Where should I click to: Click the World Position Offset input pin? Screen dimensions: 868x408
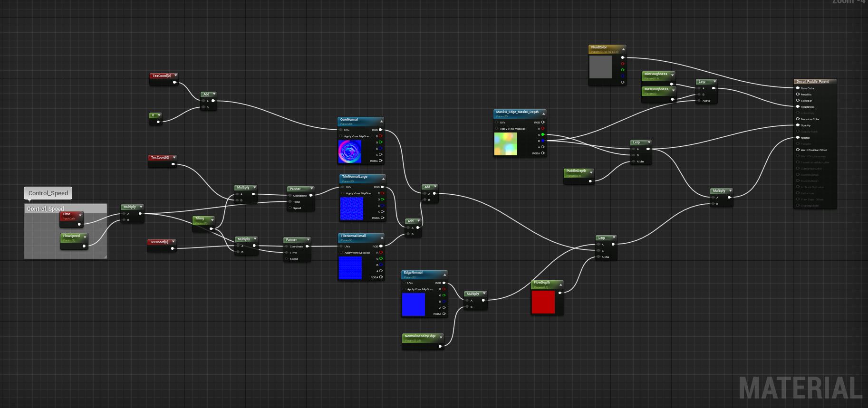click(798, 150)
